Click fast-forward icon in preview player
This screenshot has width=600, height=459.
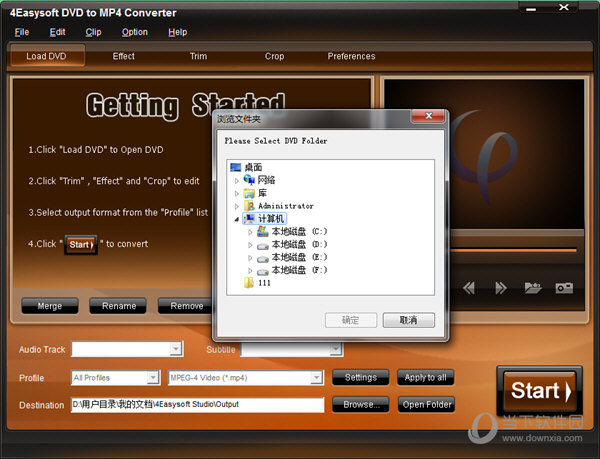click(x=501, y=288)
